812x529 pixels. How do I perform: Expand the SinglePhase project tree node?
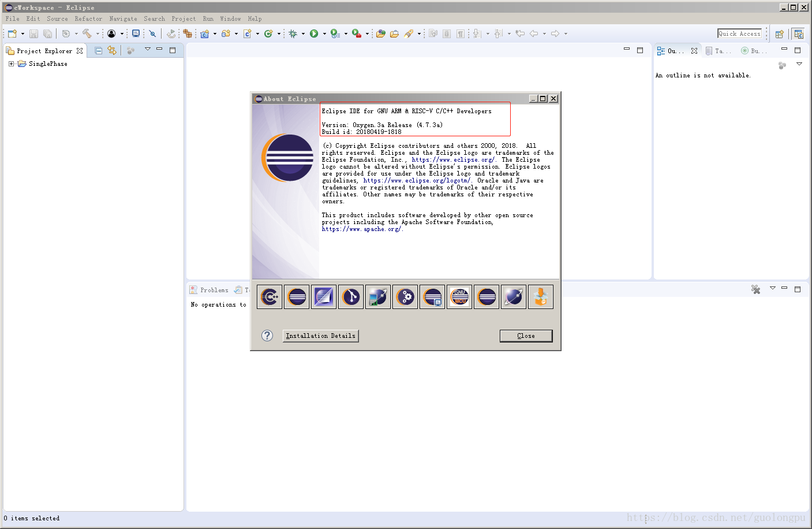(x=11, y=64)
